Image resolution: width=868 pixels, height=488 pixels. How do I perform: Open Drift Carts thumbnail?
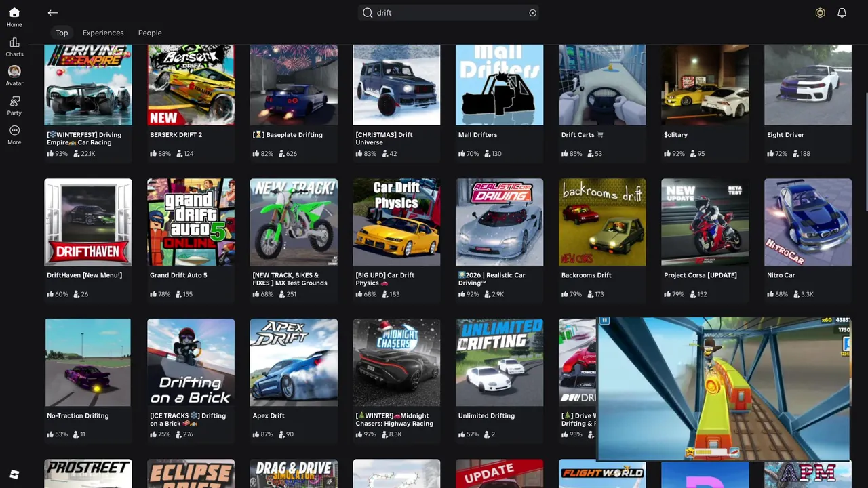pyautogui.click(x=602, y=85)
